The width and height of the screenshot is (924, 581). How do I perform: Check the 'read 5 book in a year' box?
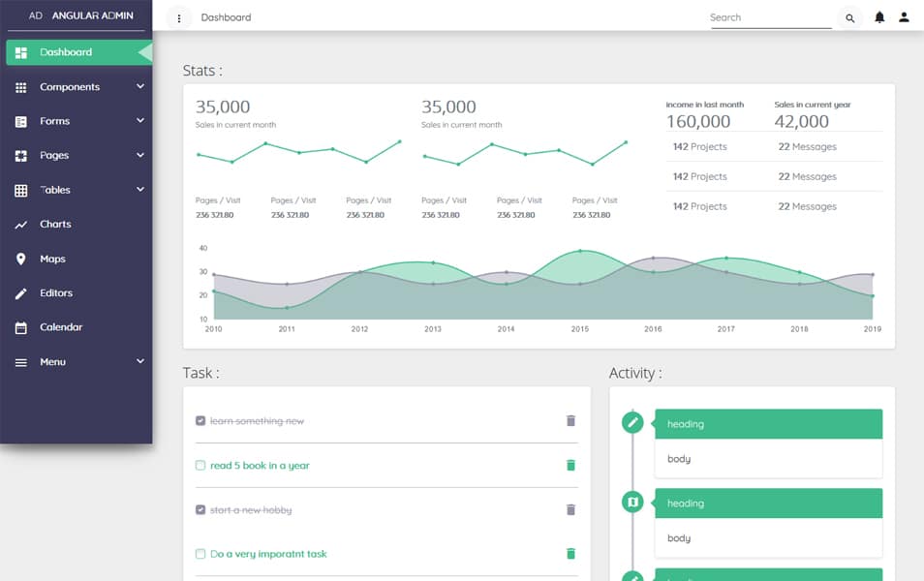200,465
